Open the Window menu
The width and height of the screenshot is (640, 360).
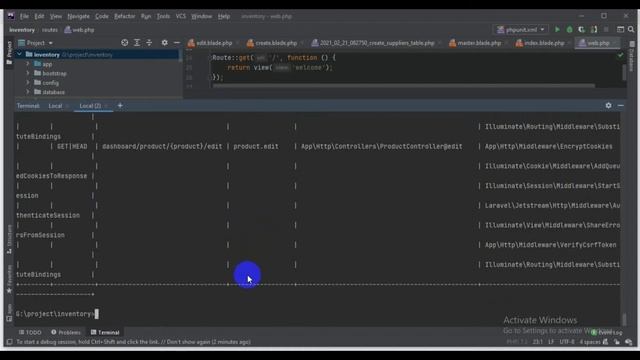click(x=202, y=16)
